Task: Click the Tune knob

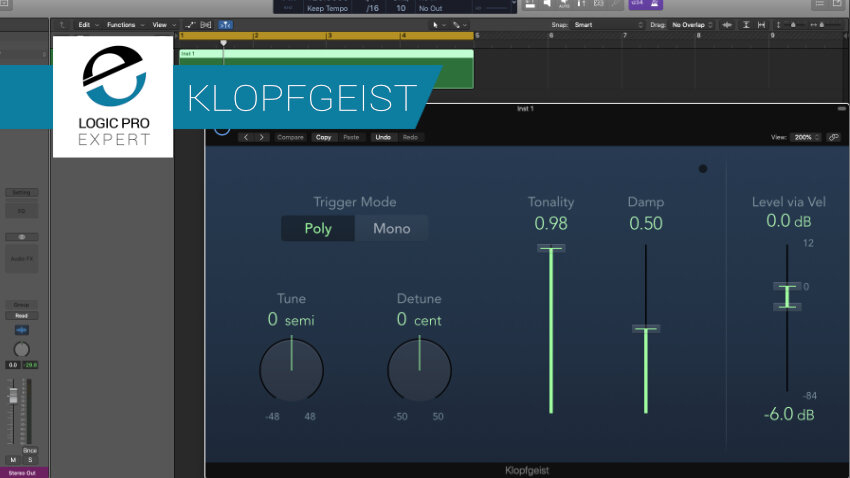Action: 292,370
